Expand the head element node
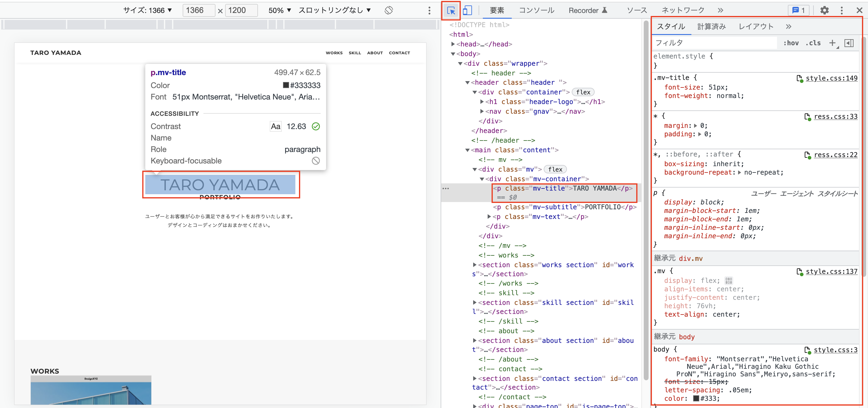 tap(453, 44)
